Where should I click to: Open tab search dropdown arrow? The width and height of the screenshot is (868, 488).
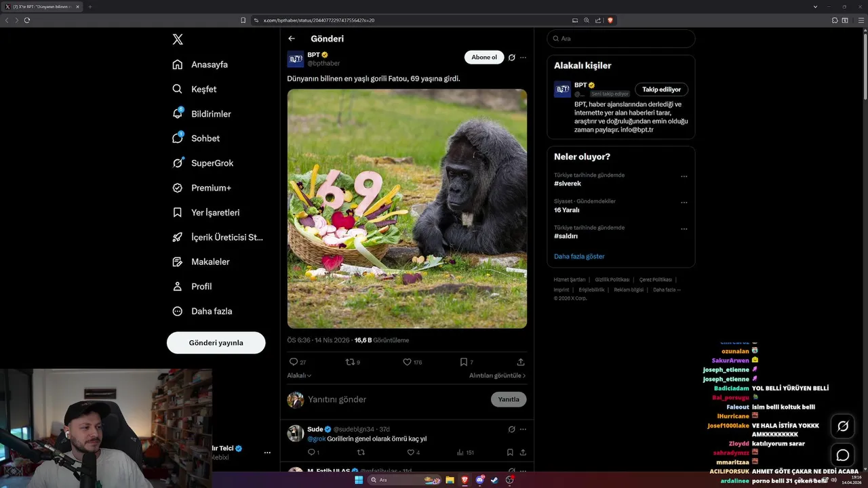815,7
